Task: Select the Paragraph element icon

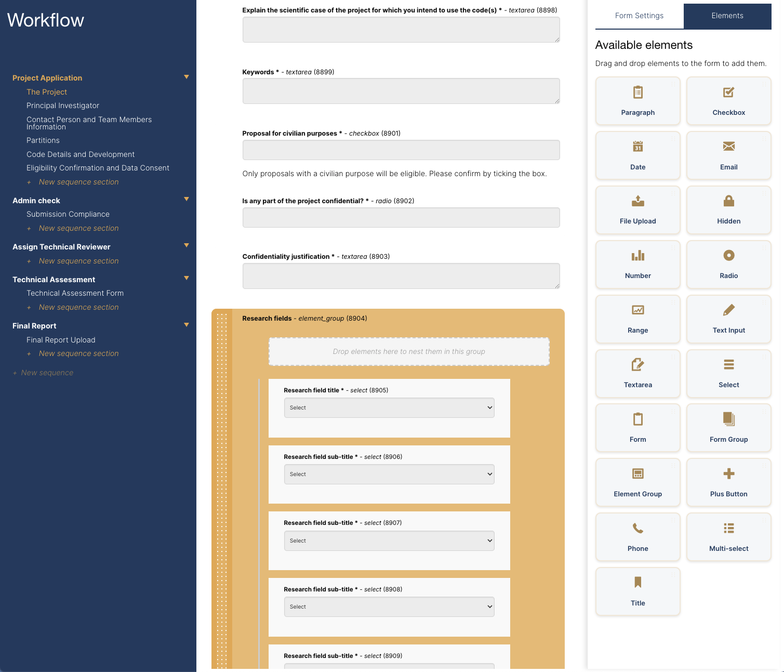Action: (x=637, y=93)
